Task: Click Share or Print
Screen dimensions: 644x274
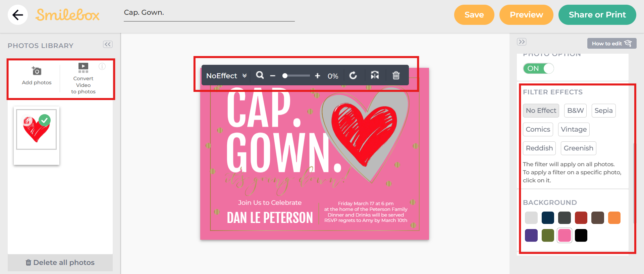Action: pyautogui.click(x=597, y=15)
